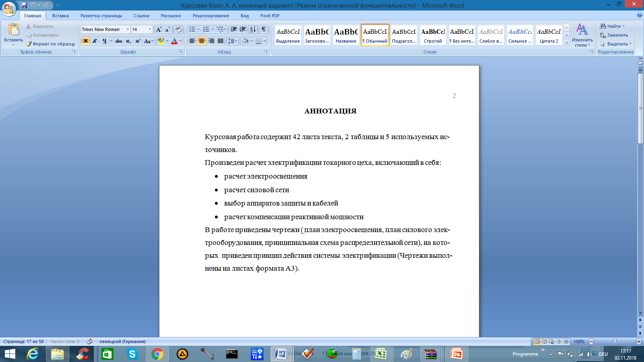The image size is (644, 362).
Task: Toggle bold (Ж) formatting
Action: coord(85,41)
